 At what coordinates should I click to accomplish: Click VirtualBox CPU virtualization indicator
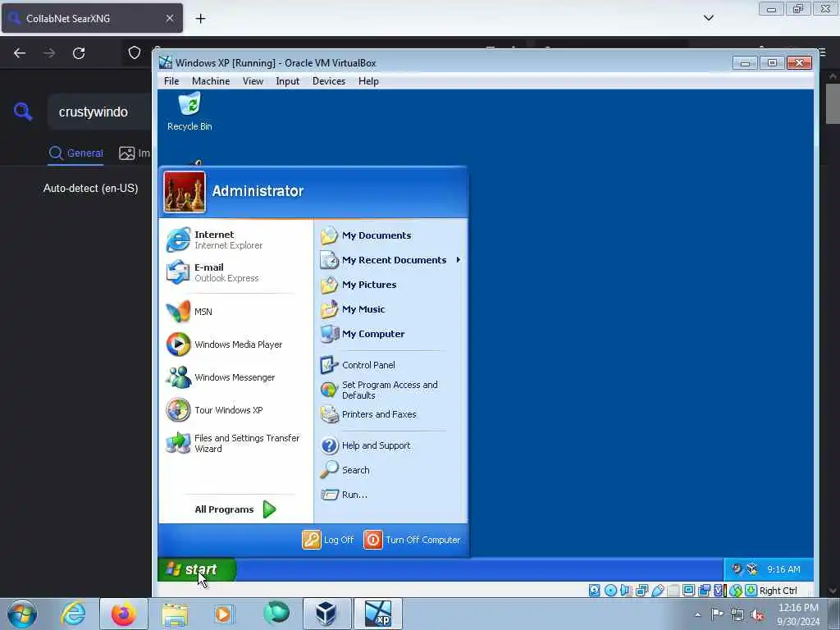pos(719,591)
